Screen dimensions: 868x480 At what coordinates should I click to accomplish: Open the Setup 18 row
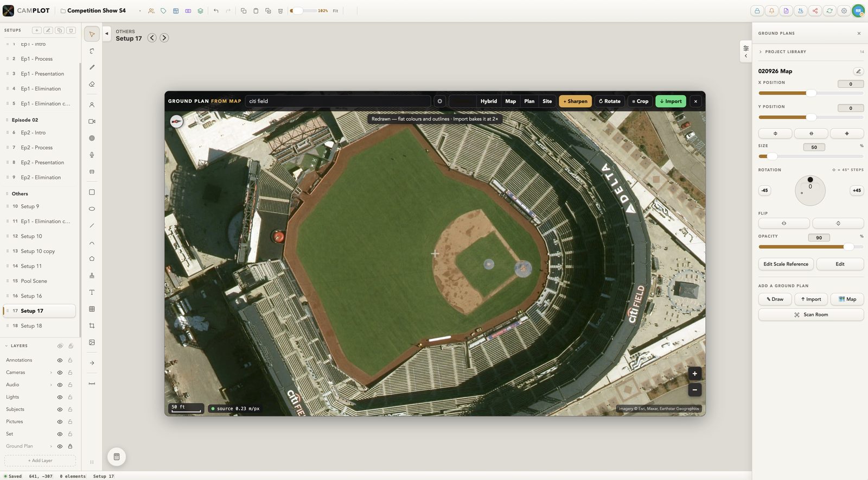39,326
